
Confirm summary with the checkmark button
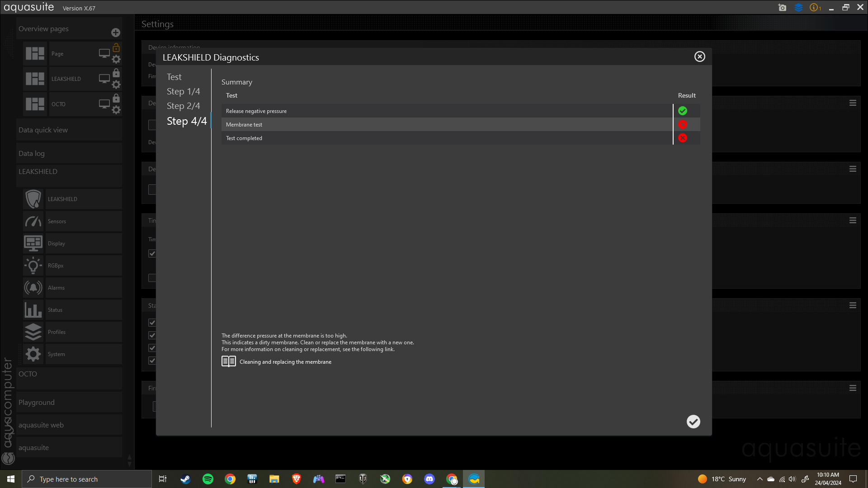[x=693, y=422]
